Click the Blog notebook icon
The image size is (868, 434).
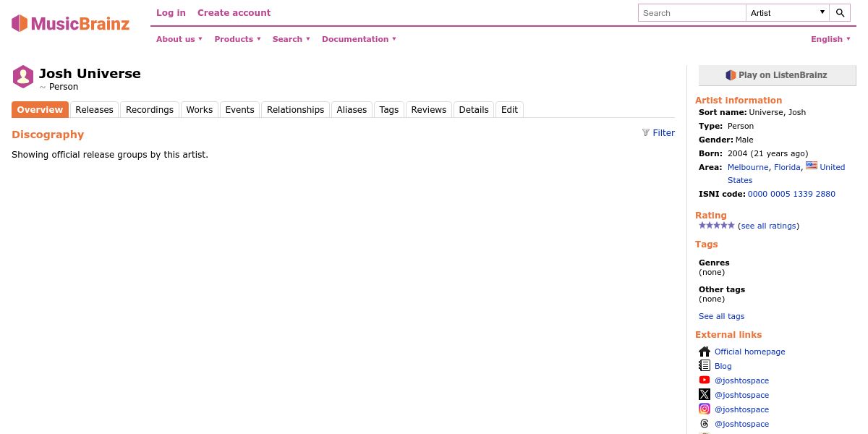(x=705, y=366)
